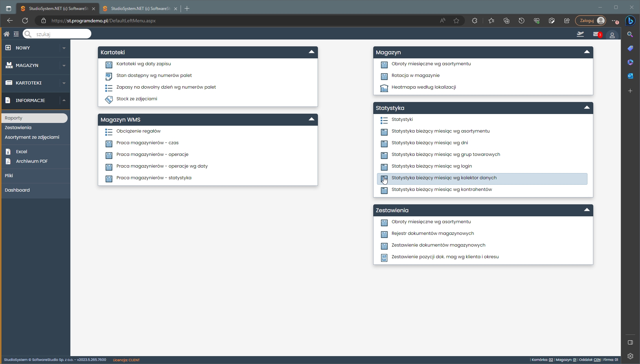
Task: Expand the NOWY menu arrow
Action: point(64,48)
